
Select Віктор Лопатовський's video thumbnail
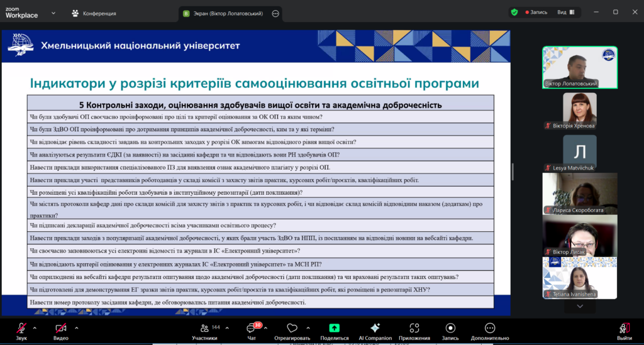click(x=579, y=67)
